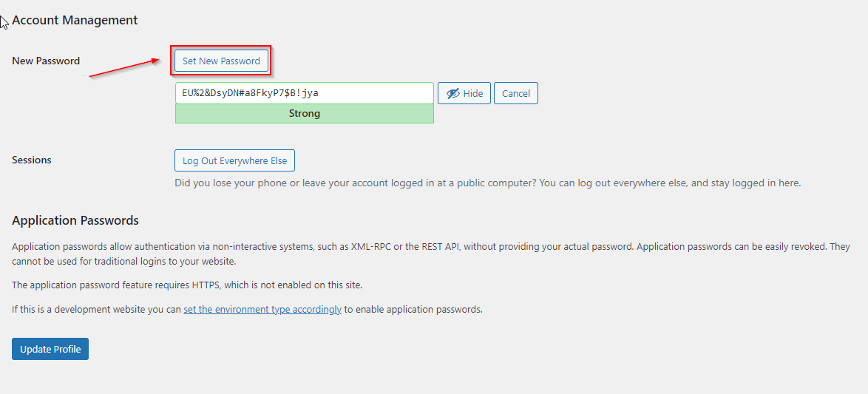Image resolution: width=868 pixels, height=394 pixels.
Task: Focus the generated password input field
Action: (304, 93)
